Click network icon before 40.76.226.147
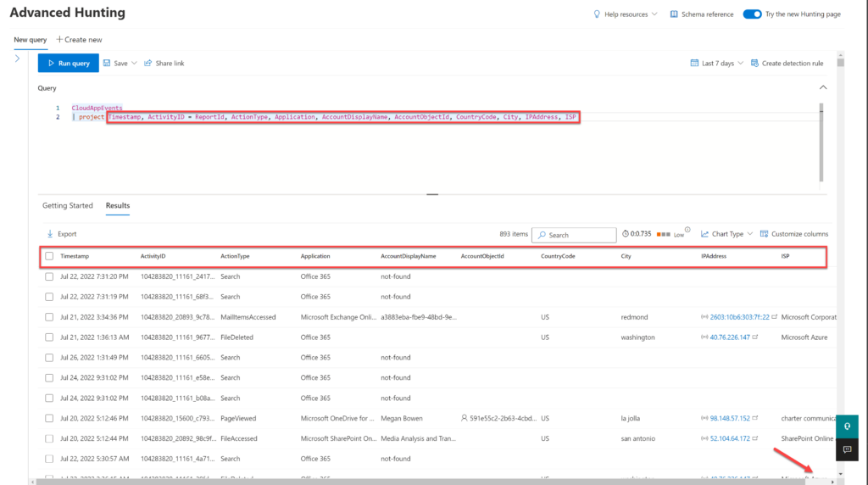 coord(704,337)
